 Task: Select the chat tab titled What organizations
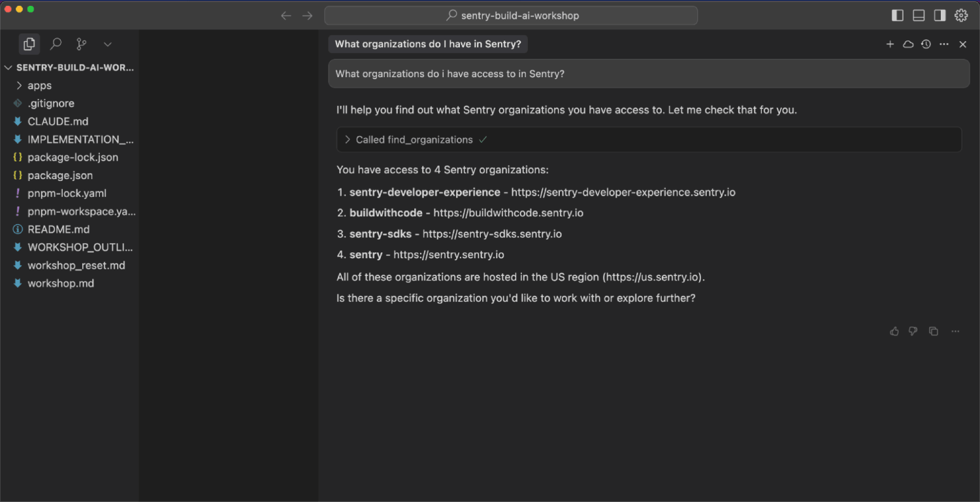coord(428,44)
